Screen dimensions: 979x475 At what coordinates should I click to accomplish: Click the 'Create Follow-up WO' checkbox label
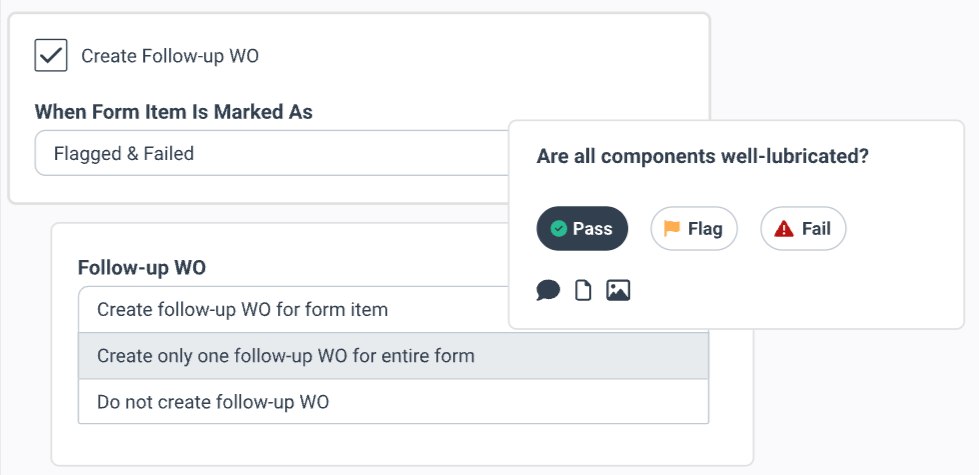coord(170,56)
